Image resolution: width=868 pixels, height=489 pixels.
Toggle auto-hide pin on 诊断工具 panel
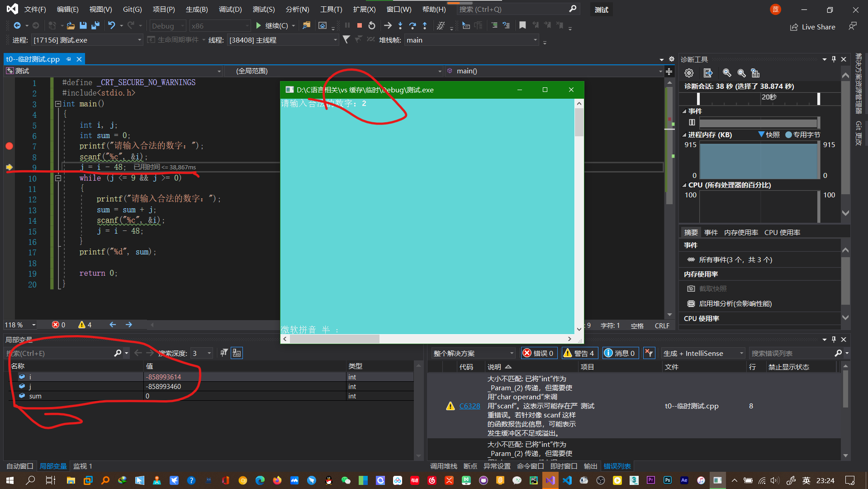tap(834, 59)
